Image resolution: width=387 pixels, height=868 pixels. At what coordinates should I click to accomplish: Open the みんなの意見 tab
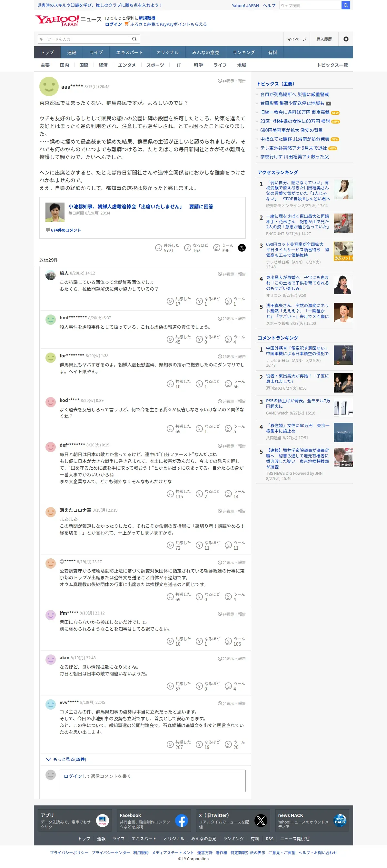click(205, 52)
